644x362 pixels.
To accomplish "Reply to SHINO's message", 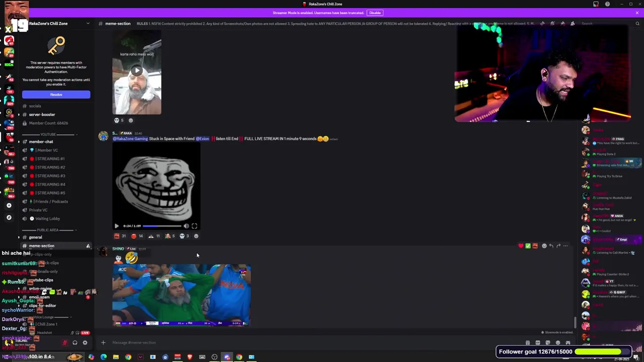I will tap(551, 246).
